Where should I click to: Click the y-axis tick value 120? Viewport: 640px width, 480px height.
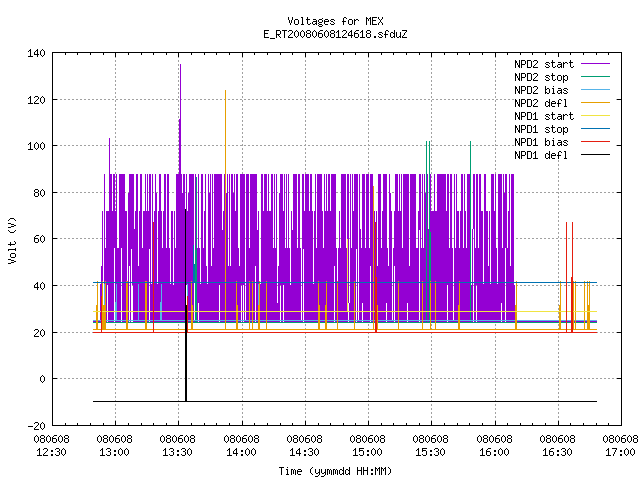(x=36, y=100)
